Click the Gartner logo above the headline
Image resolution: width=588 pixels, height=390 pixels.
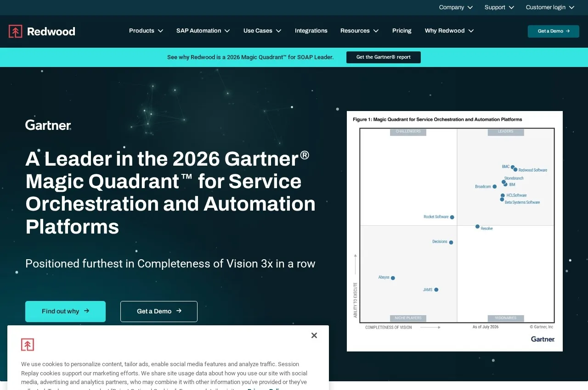coord(48,125)
